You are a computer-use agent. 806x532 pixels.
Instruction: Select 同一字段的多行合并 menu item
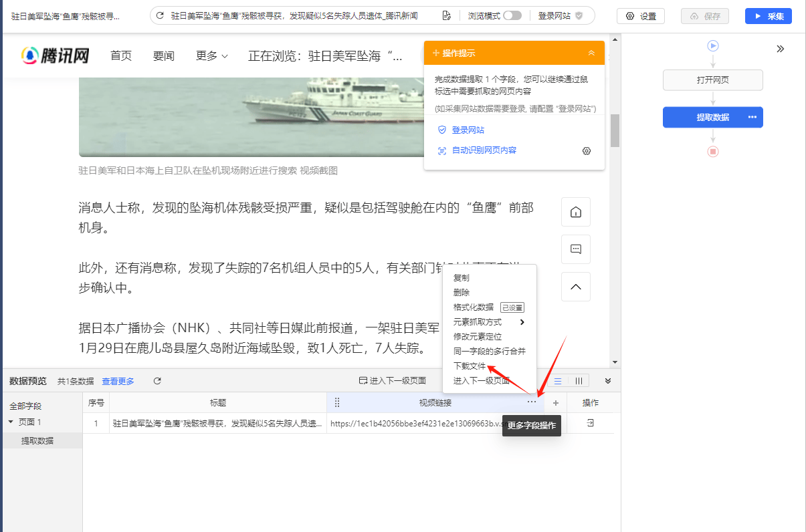pyautogui.click(x=490, y=351)
